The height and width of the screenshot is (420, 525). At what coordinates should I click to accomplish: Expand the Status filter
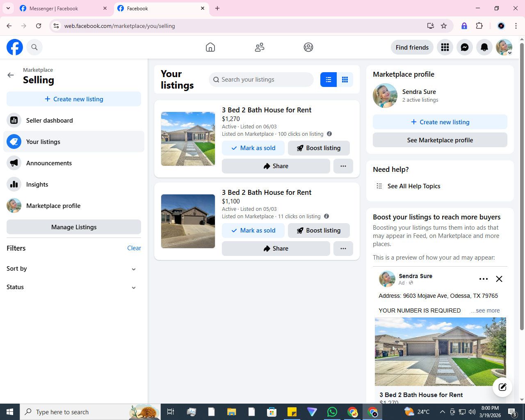click(74, 287)
